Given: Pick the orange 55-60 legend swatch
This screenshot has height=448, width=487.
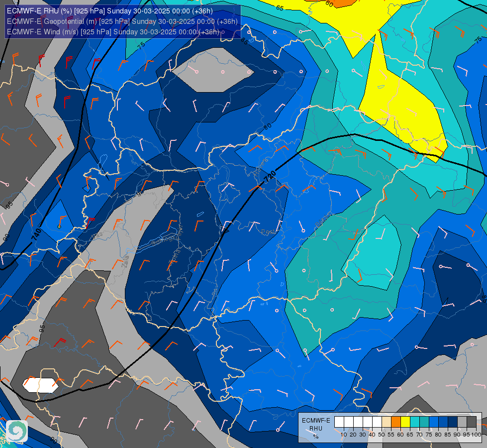Looking at the screenshot, I should pyautogui.click(x=396, y=422).
